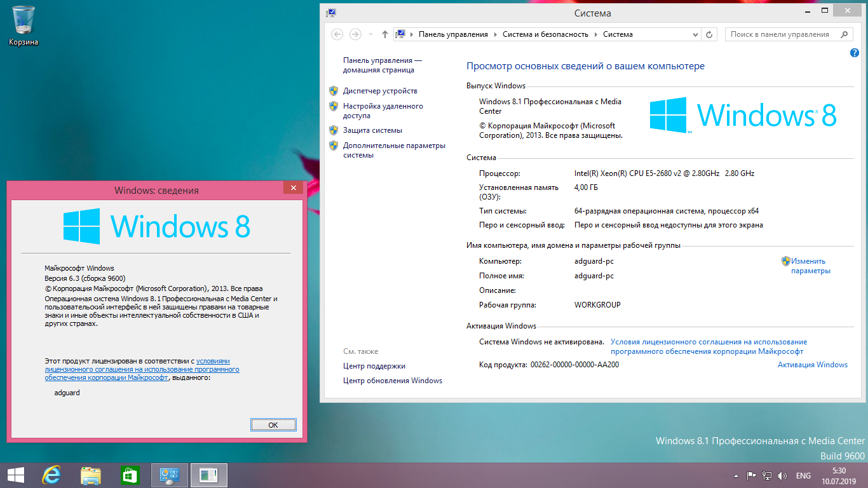The width and height of the screenshot is (868, 488).
Task: Select the Control Panel taskbar button
Action: (169, 475)
